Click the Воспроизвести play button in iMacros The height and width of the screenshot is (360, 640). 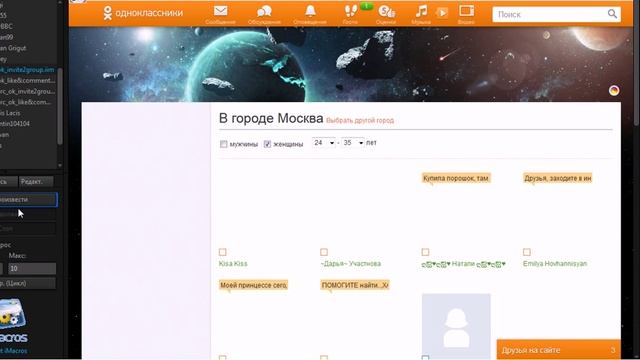tap(28, 200)
